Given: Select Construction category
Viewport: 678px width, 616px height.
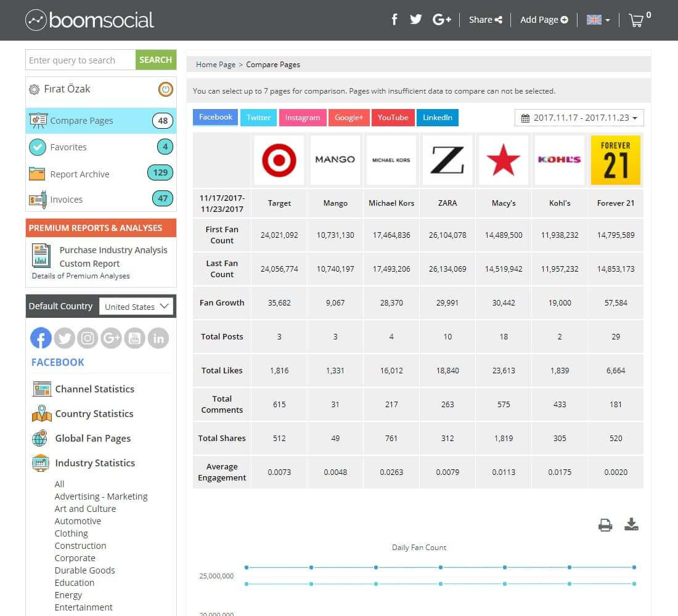Looking at the screenshot, I should click(80, 546).
